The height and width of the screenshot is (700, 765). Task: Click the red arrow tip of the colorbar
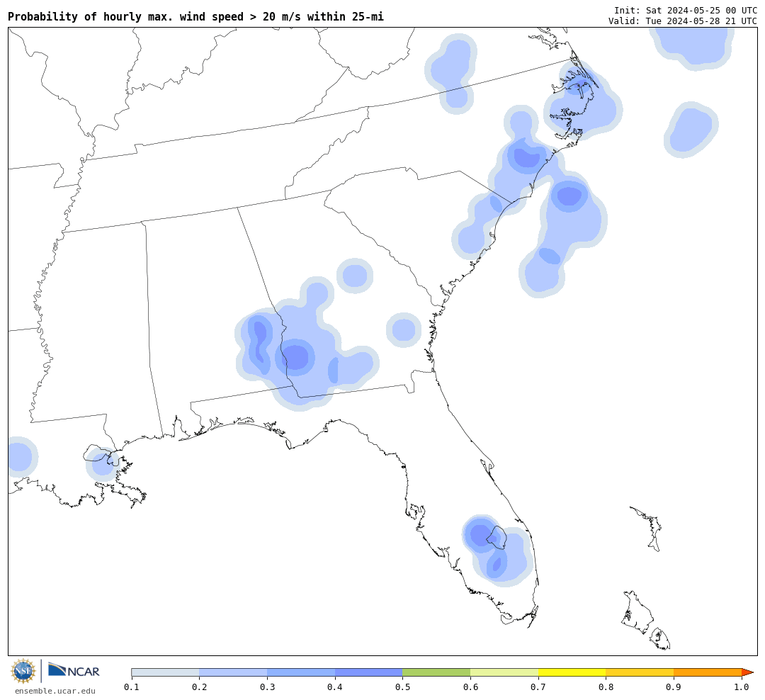click(747, 672)
